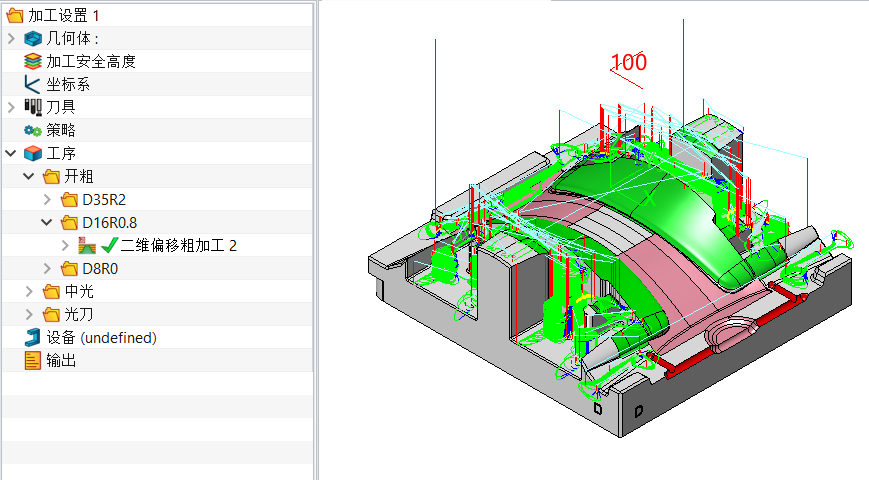Expand the 光刀 folder
Screen dimensions: 869x480
tap(29, 314)
